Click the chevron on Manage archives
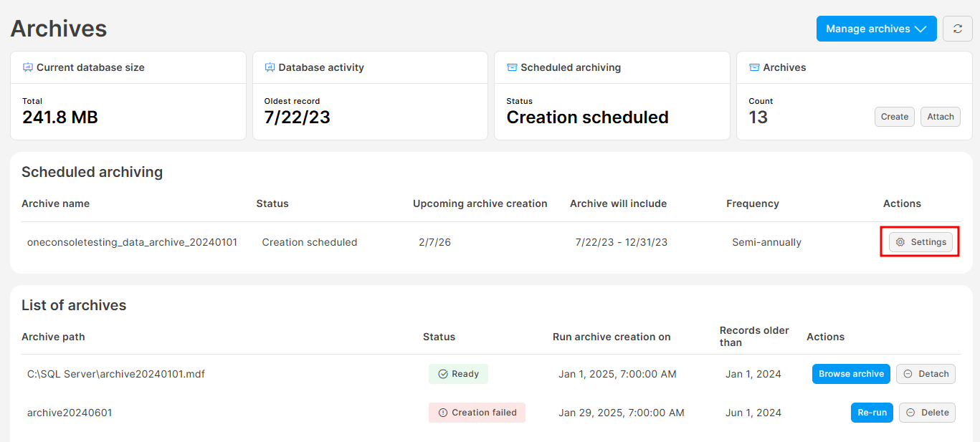Image resolution: width=980 pixels, height=442 pixels. 921,29
